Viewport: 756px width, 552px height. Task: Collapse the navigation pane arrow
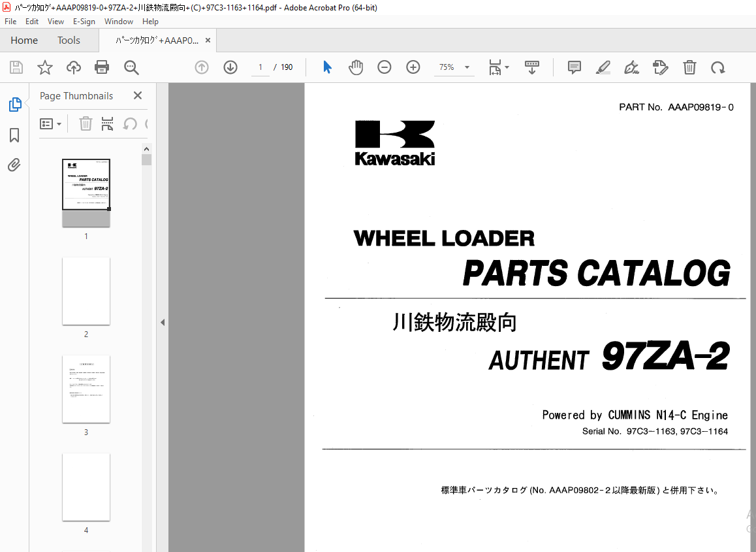(163, 322)
